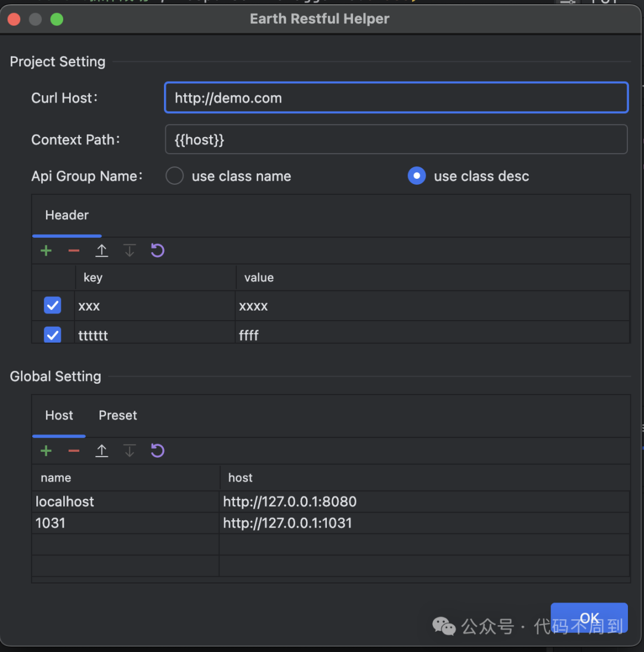Add a new row in the Header table
Viewport: 644px width, 652px height.
(x=46, y=250)
